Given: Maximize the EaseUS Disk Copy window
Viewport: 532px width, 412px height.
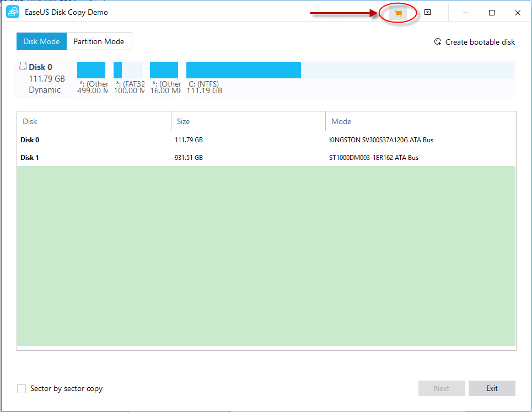Looking at the screenshot, I should tap(492, 13).
